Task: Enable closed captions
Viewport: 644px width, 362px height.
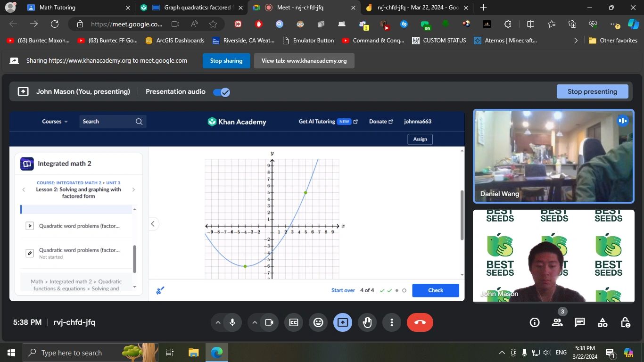Action: 293,322
